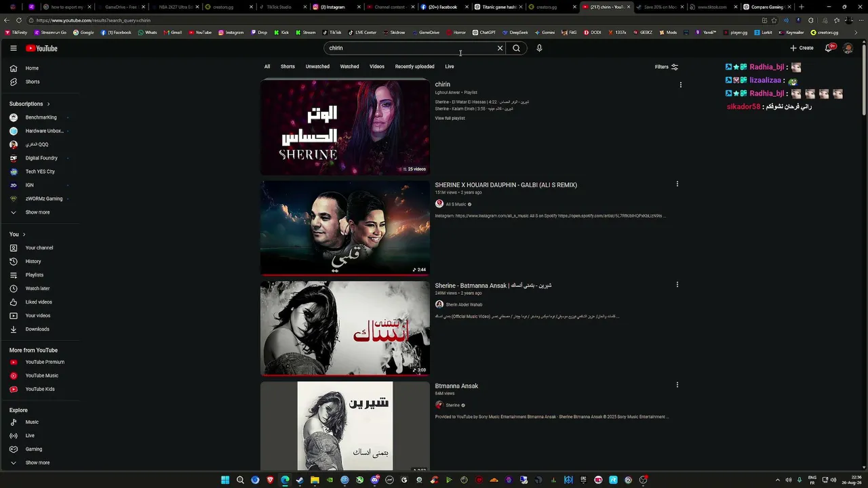Viewport: 868px width, 488px height.
Task: Open YouTube Music link
Action: (x=41, y=375)
